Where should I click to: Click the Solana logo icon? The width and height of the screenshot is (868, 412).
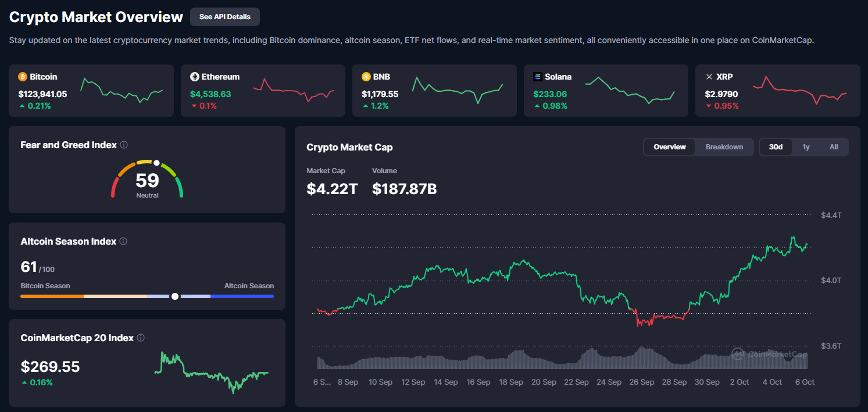click(x=538, y=77)
